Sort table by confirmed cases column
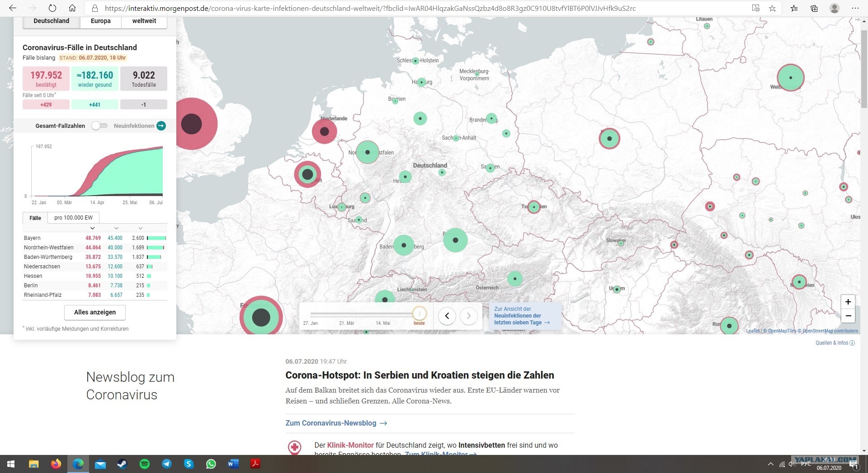Screen dimensions: 868x473 pos(92,228)
